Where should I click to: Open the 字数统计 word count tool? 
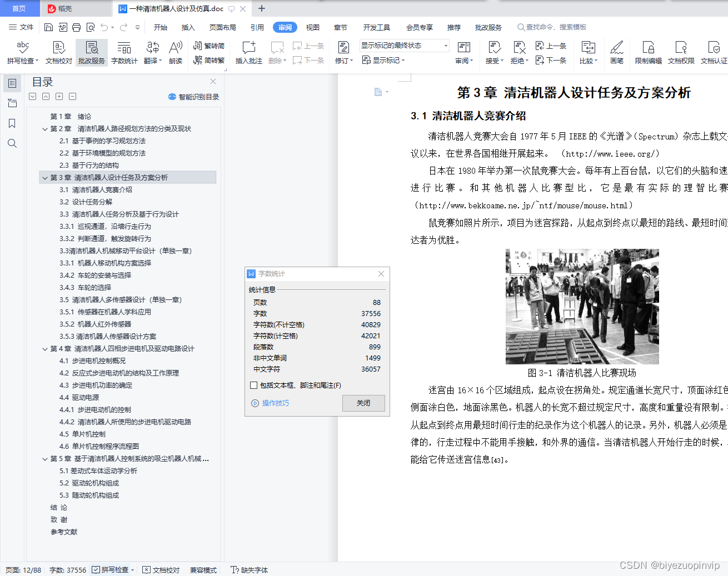pyautogui.click(x=124, y=53)
